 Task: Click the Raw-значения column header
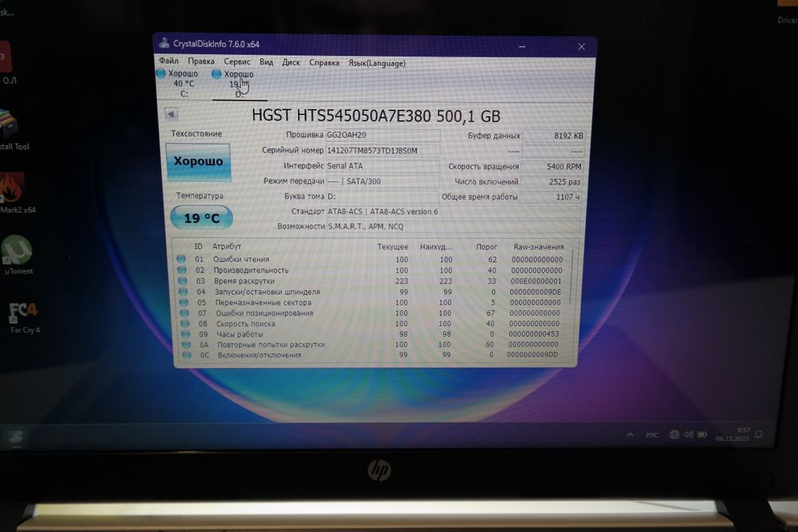point(539,246)
